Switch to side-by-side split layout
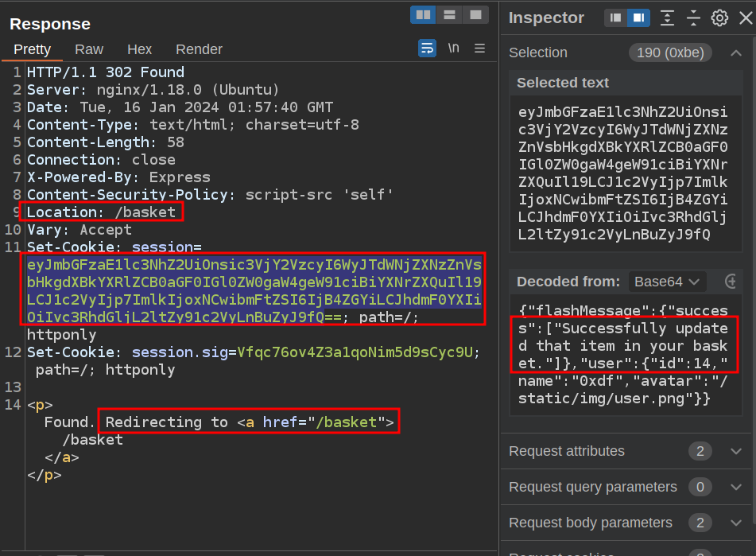Screen dimensions: 756x556 [x=423, y=15]
